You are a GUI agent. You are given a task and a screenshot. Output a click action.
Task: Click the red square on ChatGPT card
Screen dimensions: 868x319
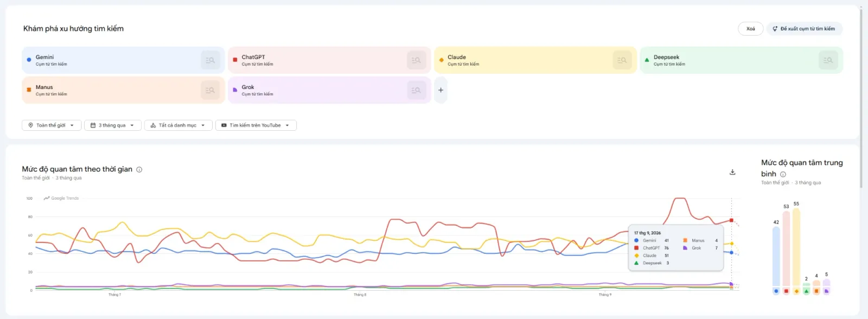point(235,60)
